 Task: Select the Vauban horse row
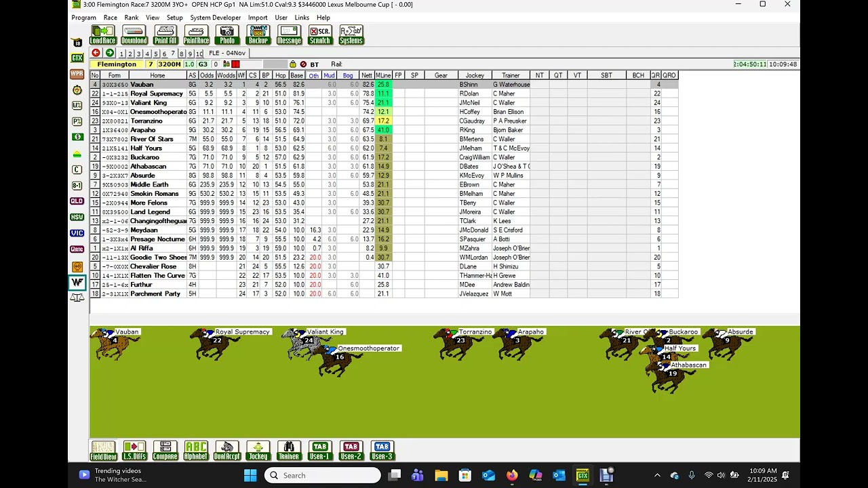(384, 85)
